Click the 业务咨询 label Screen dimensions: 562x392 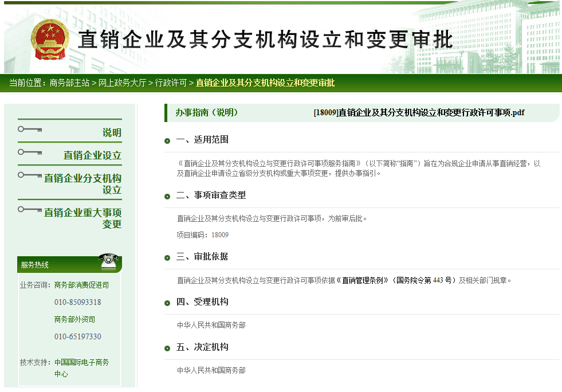pos(36,285)
